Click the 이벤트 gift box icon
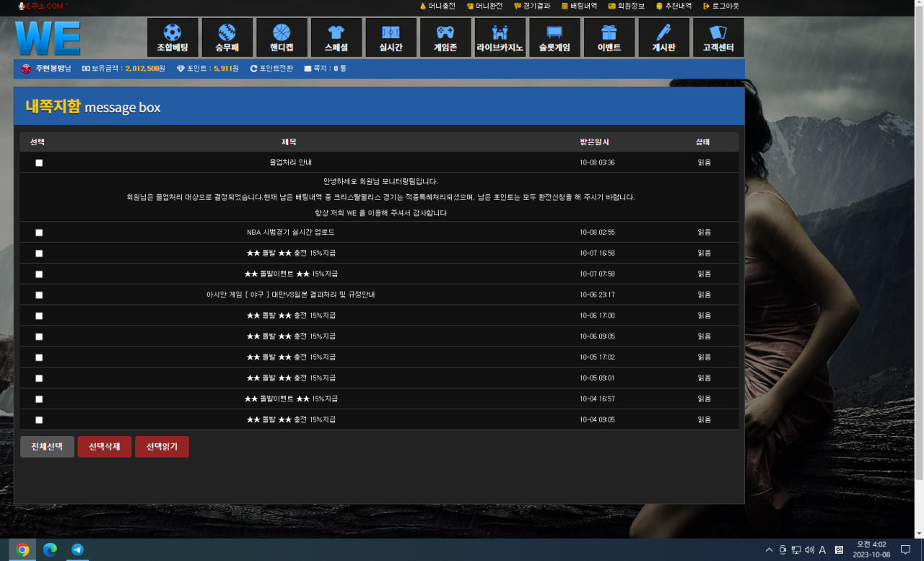 609,32
